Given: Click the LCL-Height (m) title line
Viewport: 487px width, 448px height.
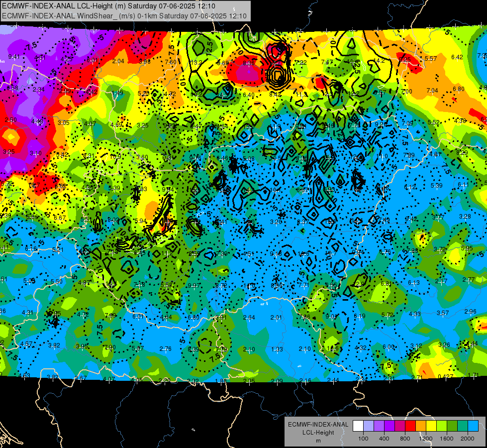Looking at the screenshot, I should (x=108, y=6).
